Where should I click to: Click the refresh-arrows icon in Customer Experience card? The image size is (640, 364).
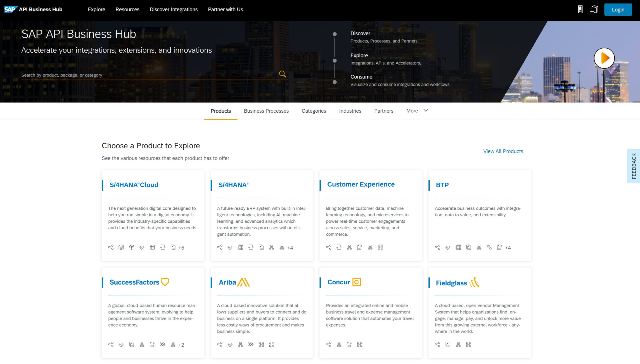click(339, 247)
